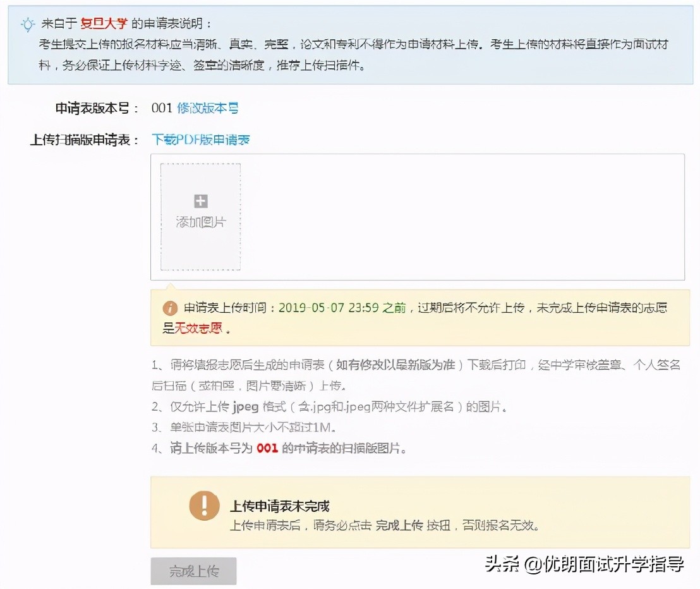Click the 完成上传 button
700x589 pixels.
(193, 571)
